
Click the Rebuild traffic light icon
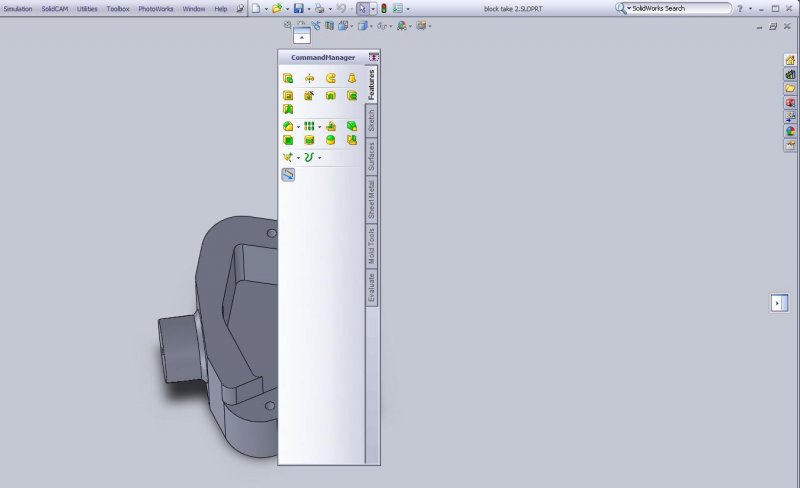(384, 9)
